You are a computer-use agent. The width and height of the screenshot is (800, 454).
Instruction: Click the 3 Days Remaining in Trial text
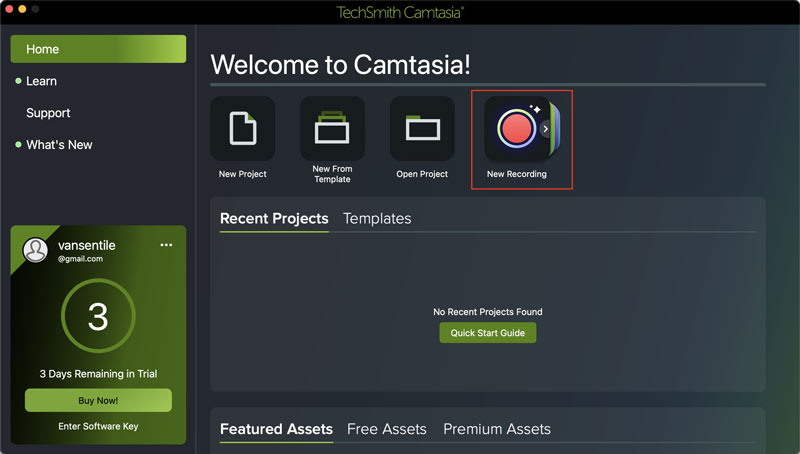click(x=98, y=374)
